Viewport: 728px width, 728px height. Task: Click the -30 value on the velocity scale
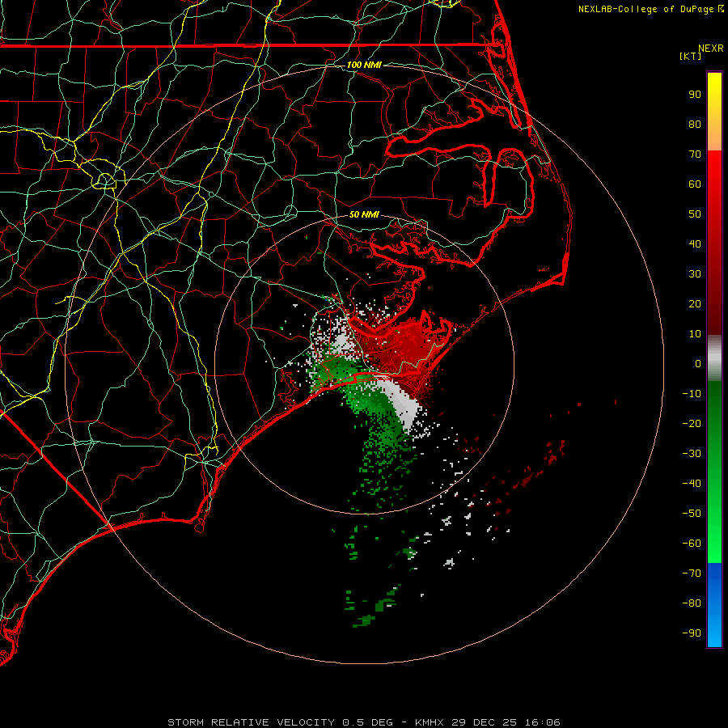(692, 454)
